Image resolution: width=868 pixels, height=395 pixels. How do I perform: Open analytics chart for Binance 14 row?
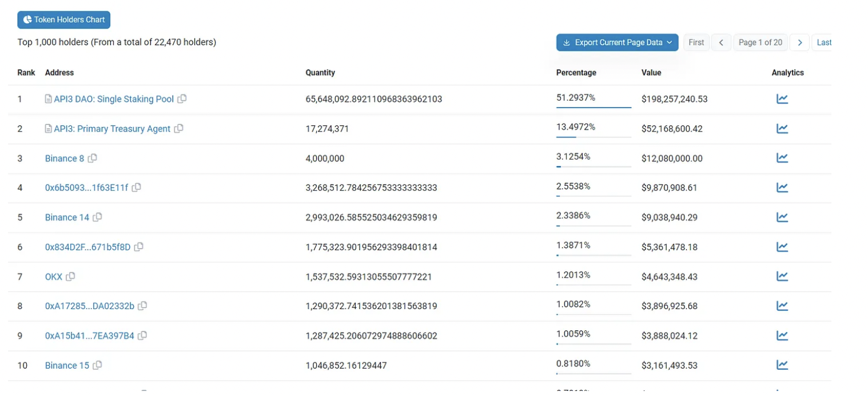pyautogui.click(x=782, y=218)
